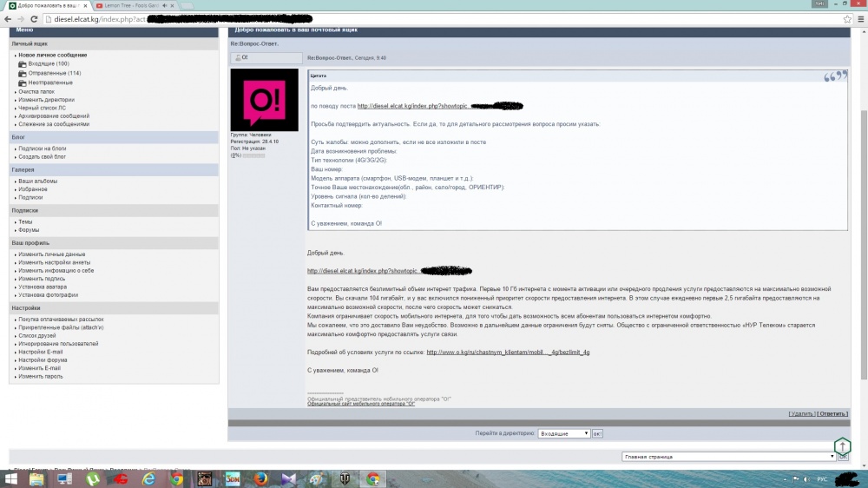The height and width of the screenshot is (488, 868).
Task: Click the Удалить message link
Action: pos(801,414)
